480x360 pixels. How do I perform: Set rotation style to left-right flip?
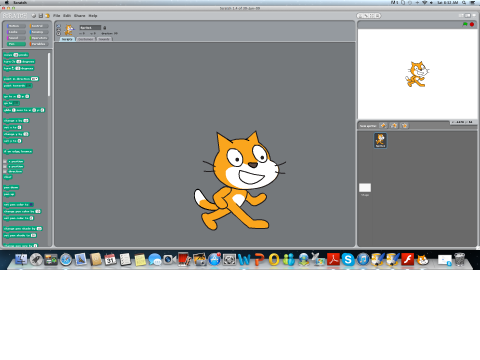pos(59,30)
